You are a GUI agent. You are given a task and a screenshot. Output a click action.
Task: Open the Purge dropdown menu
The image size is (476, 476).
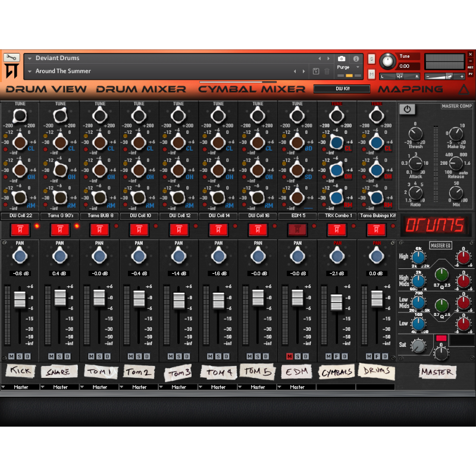(x=348, y=67)
